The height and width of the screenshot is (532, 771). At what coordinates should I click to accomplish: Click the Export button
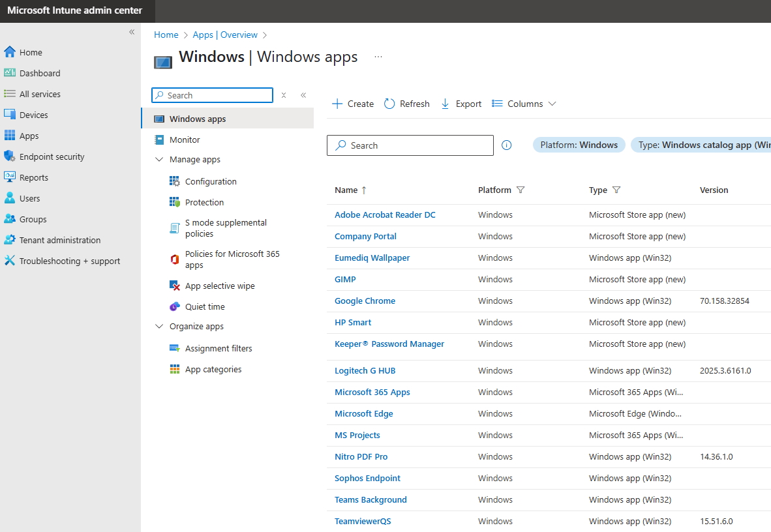pyautogui.click(x=461, y=104)
